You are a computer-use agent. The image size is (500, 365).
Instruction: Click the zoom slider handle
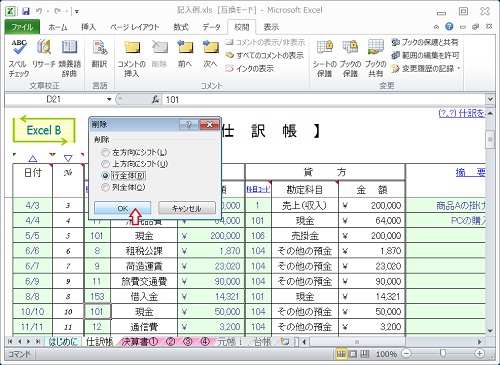[443, 354]
